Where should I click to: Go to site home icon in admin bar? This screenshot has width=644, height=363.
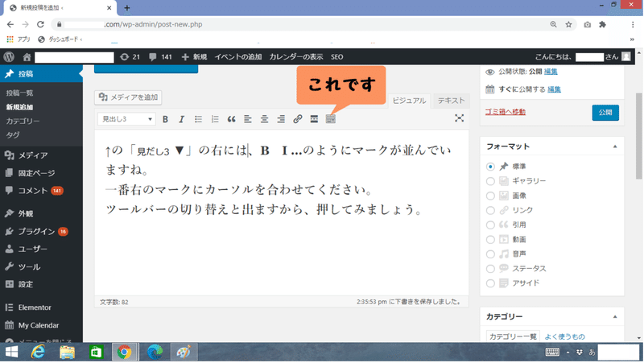[x=27, y=56]
